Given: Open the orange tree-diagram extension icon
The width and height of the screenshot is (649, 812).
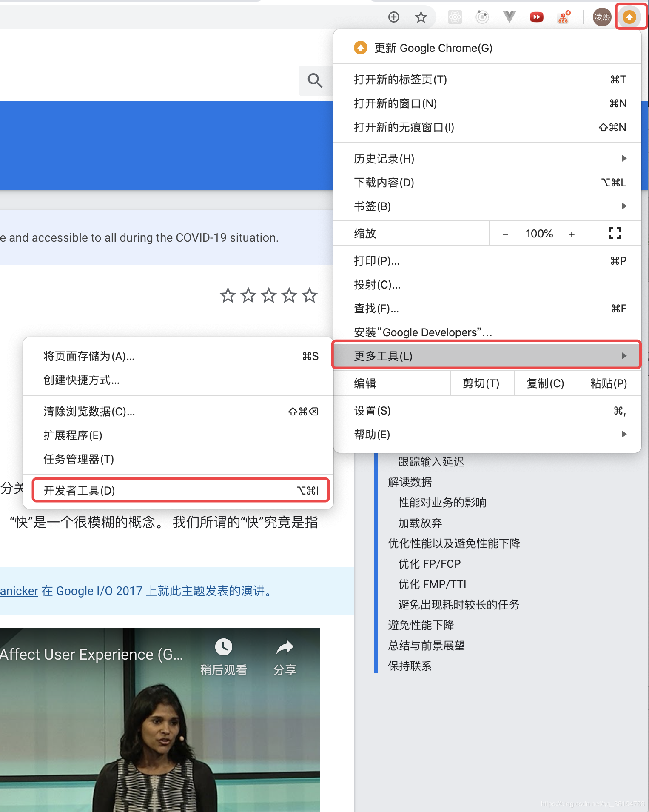Looking at the screenshot, I should point(564,17).
